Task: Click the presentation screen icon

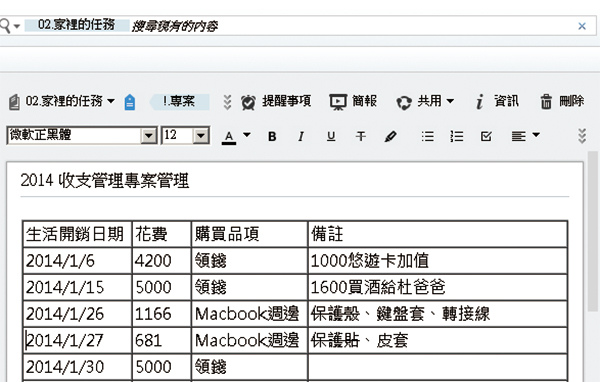Action: point(338,102)
